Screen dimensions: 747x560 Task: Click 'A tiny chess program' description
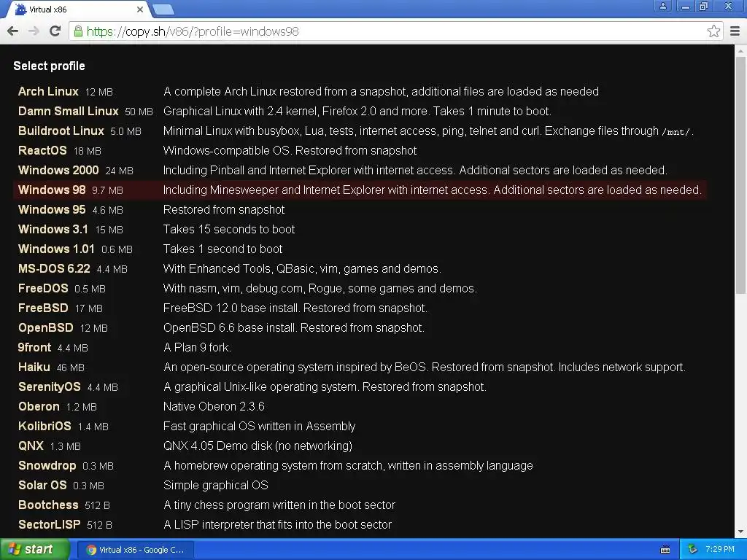[279, 505]
